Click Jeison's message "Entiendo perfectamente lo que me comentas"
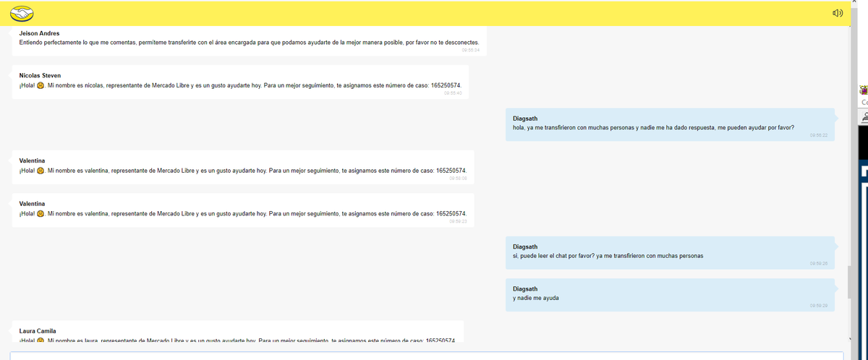 point(249,42)
